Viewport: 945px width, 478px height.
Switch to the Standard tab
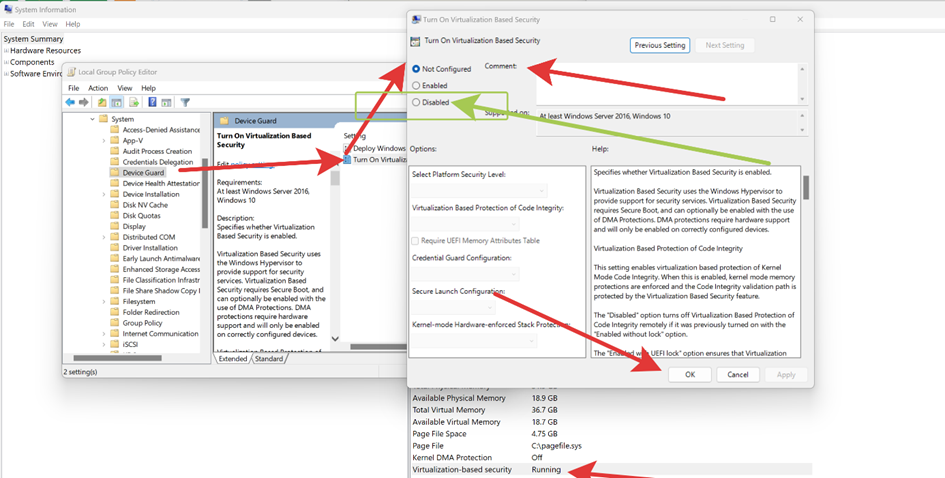point(268,359)
